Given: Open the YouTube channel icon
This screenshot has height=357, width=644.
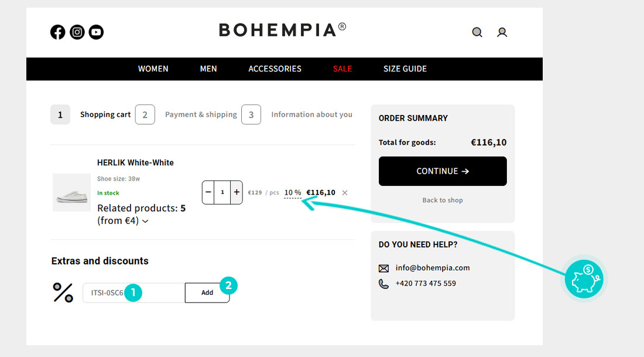Looking at the screenshot, I should (x=96, y=32).
